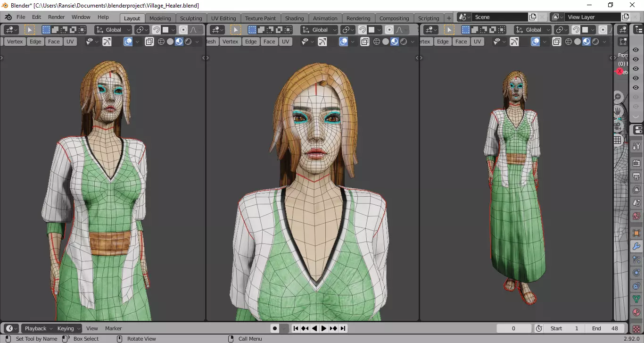
Task: Set selection mode to New in left viewport
Action: tap(46, 30)
